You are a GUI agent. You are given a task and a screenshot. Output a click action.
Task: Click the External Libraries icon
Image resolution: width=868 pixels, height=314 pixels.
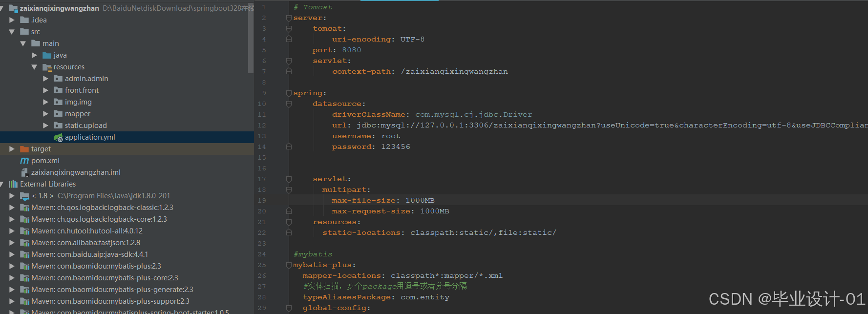pos(13,184)
